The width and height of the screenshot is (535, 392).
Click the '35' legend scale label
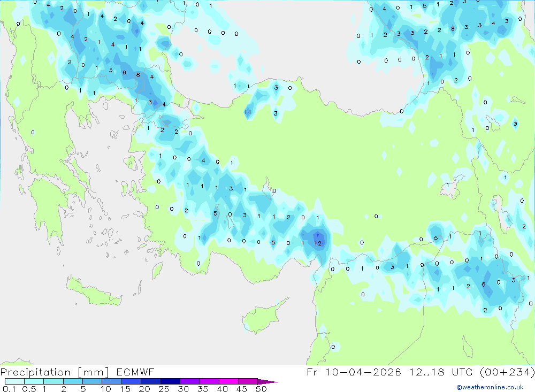coord(203,389)
